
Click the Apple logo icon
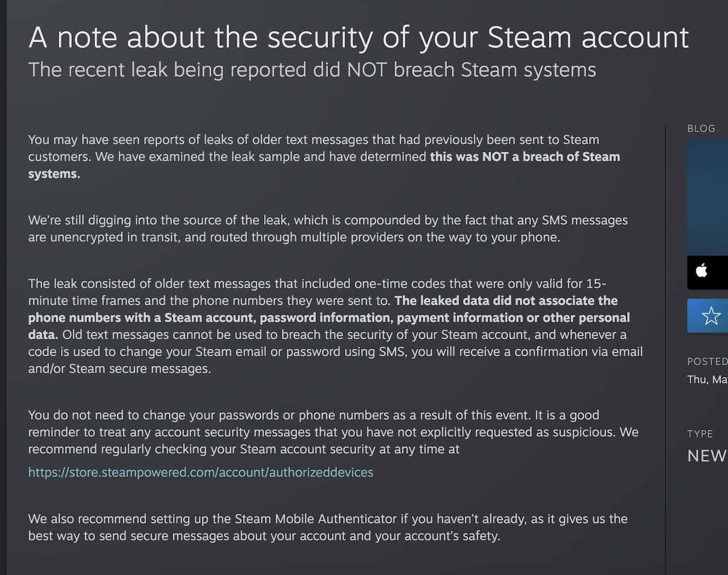(702, 271)
